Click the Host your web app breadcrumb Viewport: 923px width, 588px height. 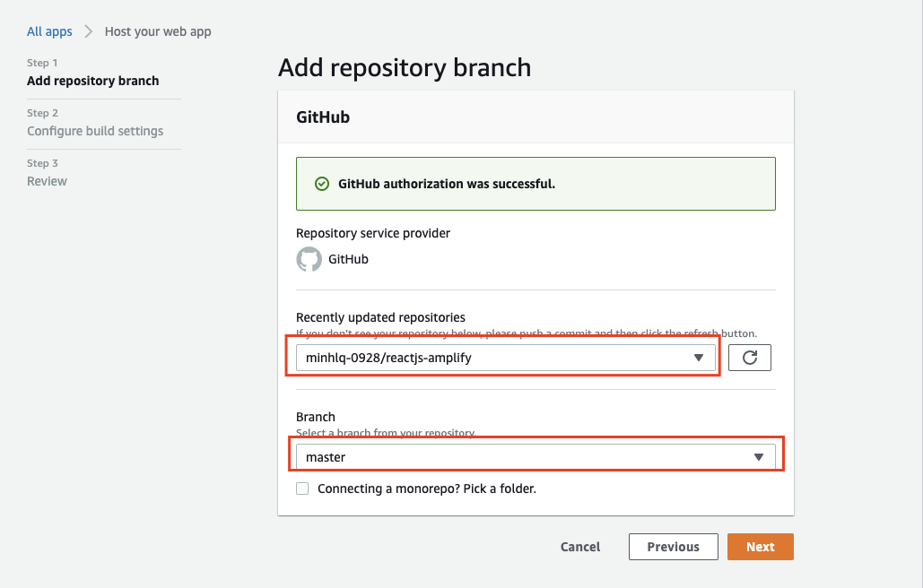pos(158,31)
